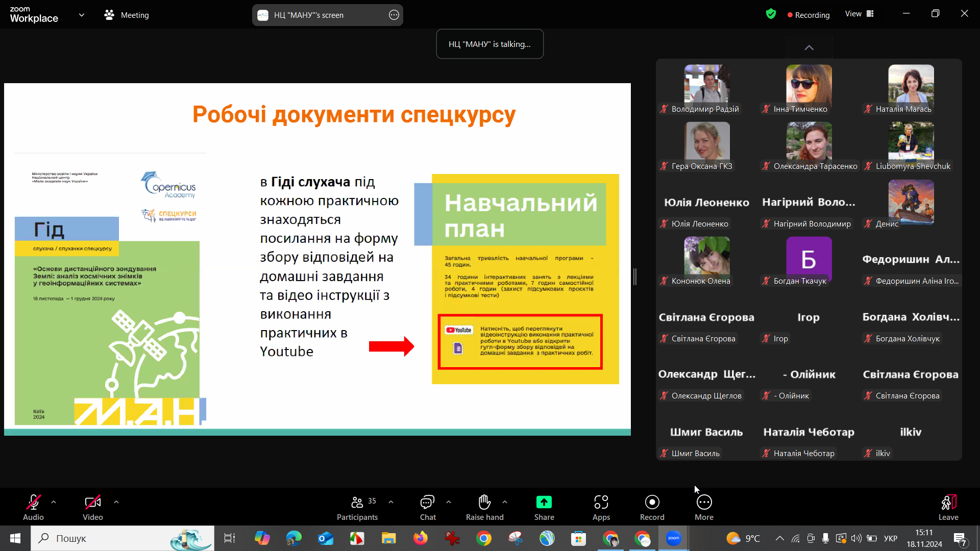
Task: Expand chat options chevron
Action: tap(449, 502)
